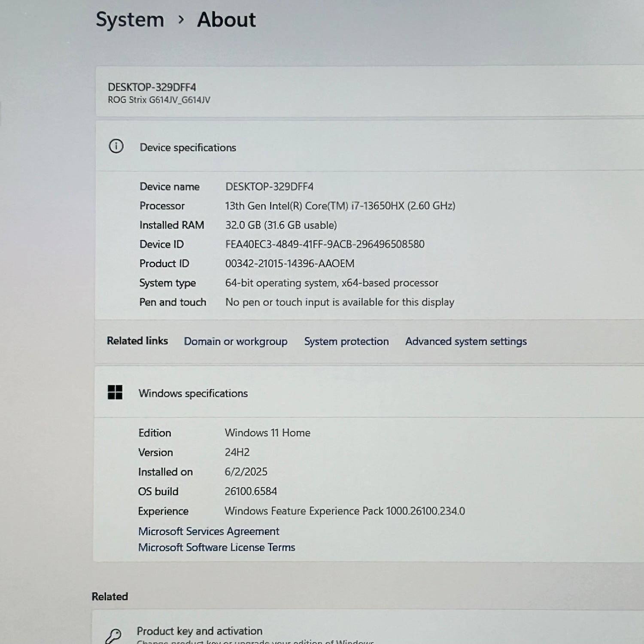
Task: Select the Installed on date 6/2/2025
Action: (246, 472)
